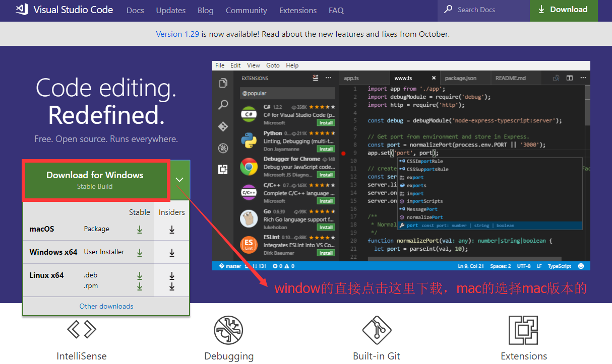Toggle the breakpoint on line 9
The width and height of the screenshot is (612, 364).
[343, 153]
